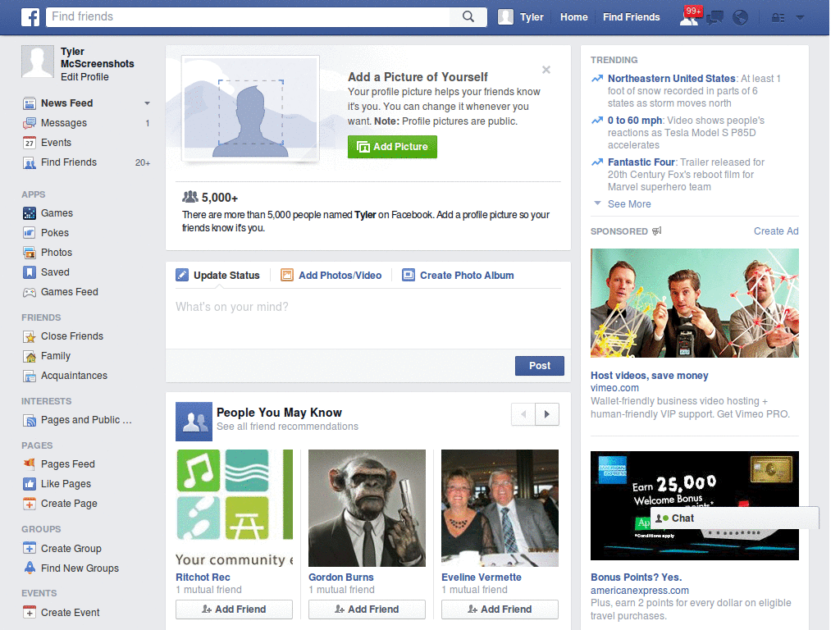Click the Facebook logo icon
The width and height of the screenshot is (840, 630).
click(x=30, y=17)
